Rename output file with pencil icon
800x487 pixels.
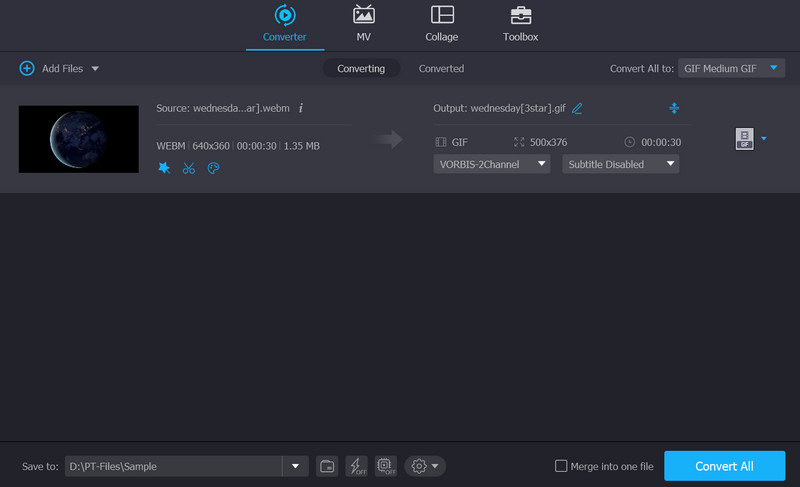[x=577, y=108]
